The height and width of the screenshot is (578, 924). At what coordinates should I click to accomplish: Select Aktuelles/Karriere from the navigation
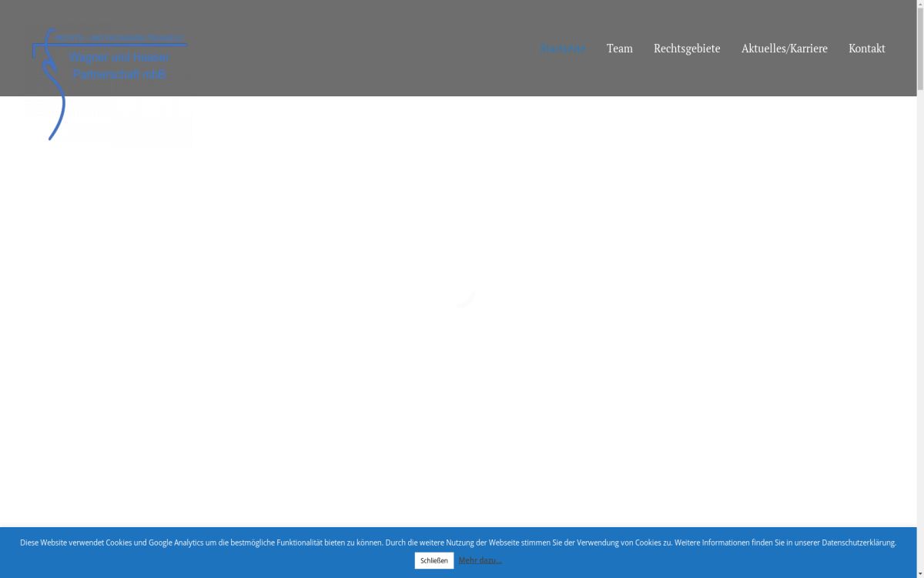click(784, 49)
